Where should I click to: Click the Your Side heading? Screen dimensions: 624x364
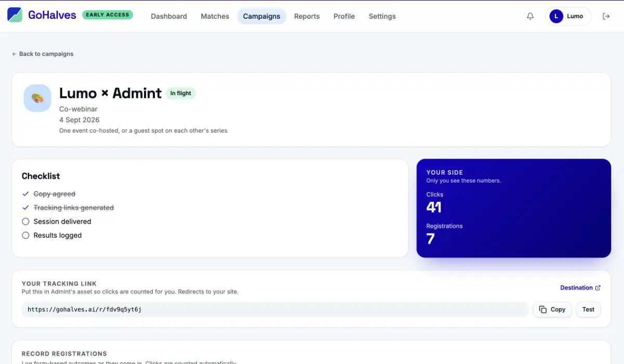(x=445, y=173)
